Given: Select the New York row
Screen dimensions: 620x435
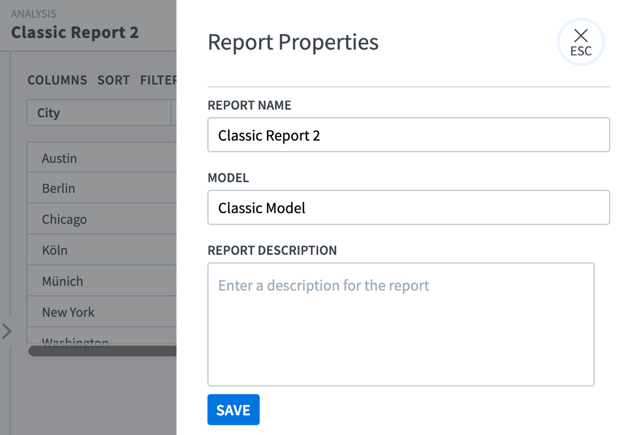Looking at the screenshot, I should [100, 312].
